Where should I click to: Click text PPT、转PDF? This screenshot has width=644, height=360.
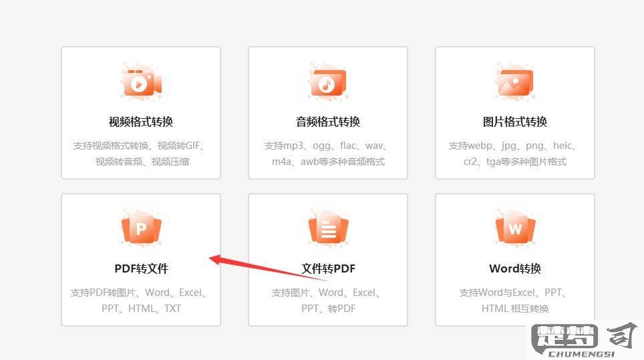coord(328,309)
